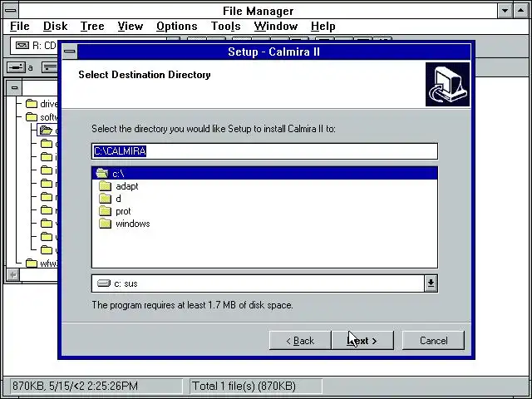532x399 pixels.
Task: Open the Setup window control menu box
Action: [x=70, y=52]
